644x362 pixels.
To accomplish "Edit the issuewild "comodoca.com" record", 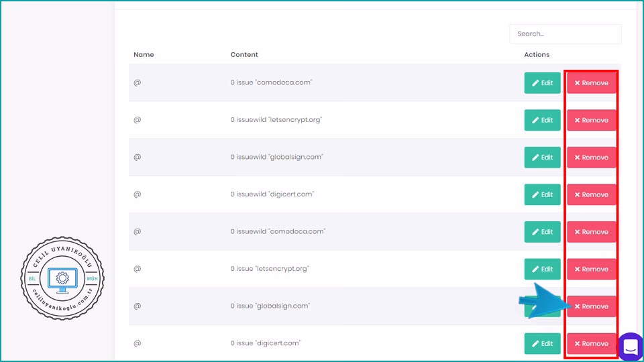I will pyautogui.click(x=542, y=232).
